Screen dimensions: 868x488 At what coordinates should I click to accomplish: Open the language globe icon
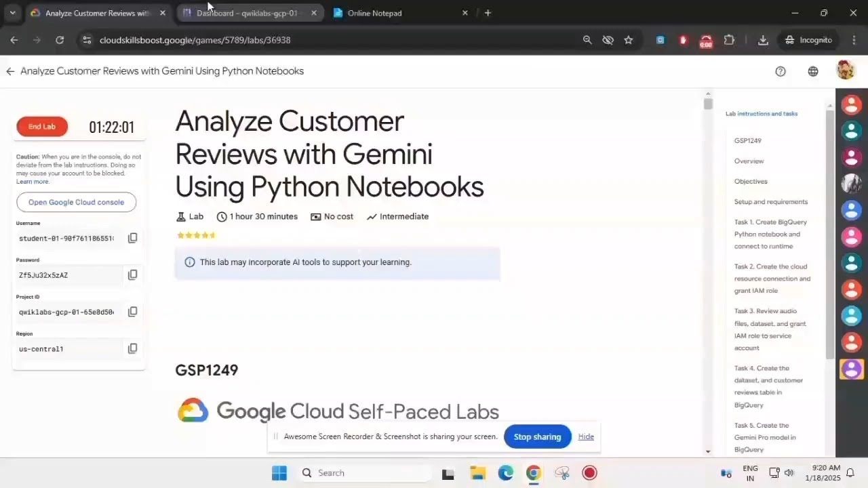click(x=813, y=71)
